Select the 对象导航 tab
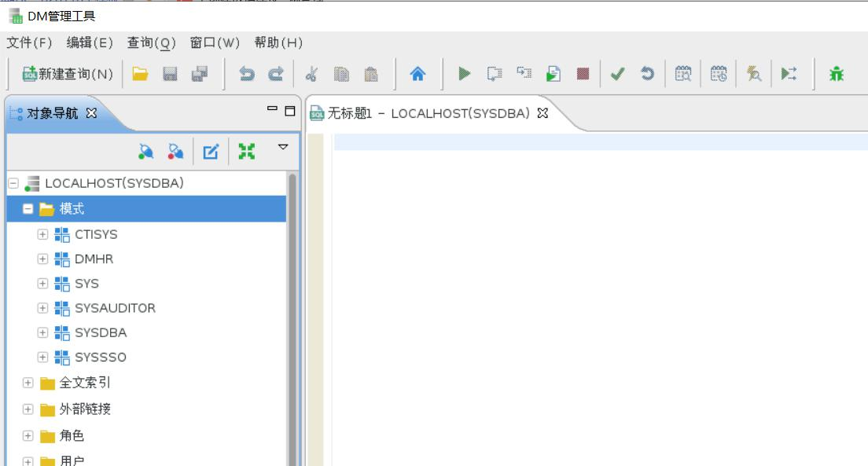Image resolution: width=868 pixels, height=466 pixels. [53, 113]
